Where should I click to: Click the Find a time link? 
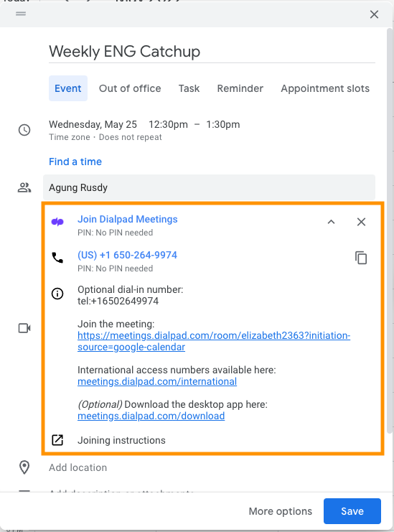point(75,162)
